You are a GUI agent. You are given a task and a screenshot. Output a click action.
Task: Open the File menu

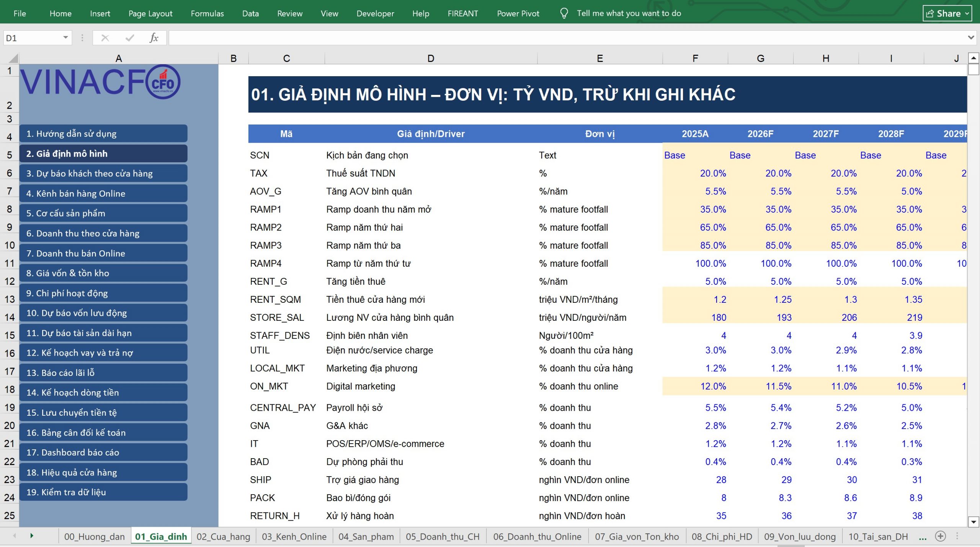pyautogui.click(x=20, y=13)
